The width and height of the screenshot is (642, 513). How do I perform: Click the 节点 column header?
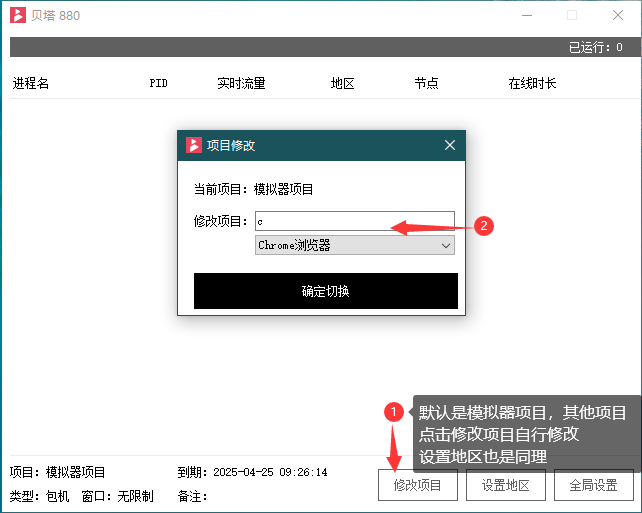426,84
